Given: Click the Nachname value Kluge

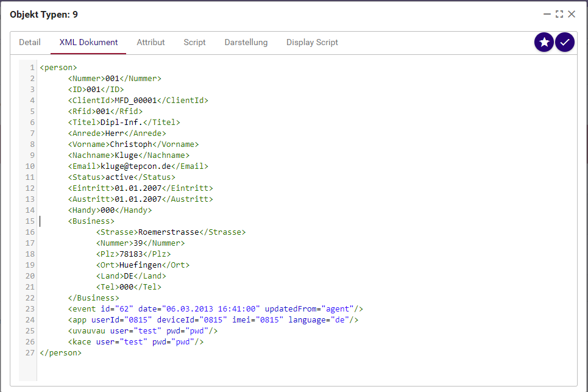Looking at the screenshot, I should point(126,155).
